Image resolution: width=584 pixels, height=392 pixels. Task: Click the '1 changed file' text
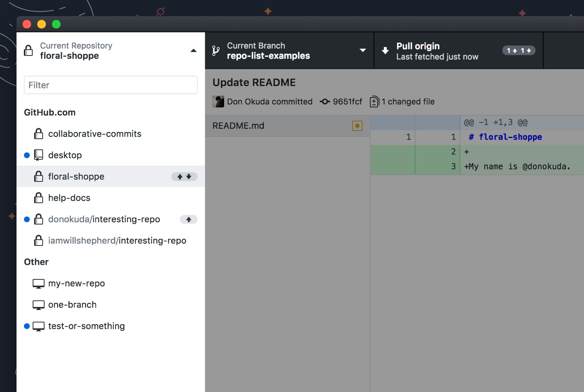408,102
